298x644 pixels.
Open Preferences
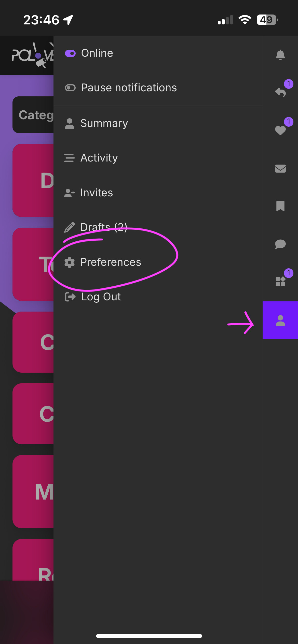click(158, 262)
